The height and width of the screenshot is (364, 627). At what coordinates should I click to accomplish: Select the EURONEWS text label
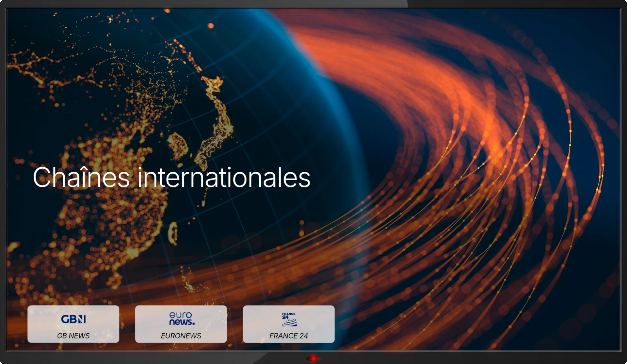(x=181, y=336)
